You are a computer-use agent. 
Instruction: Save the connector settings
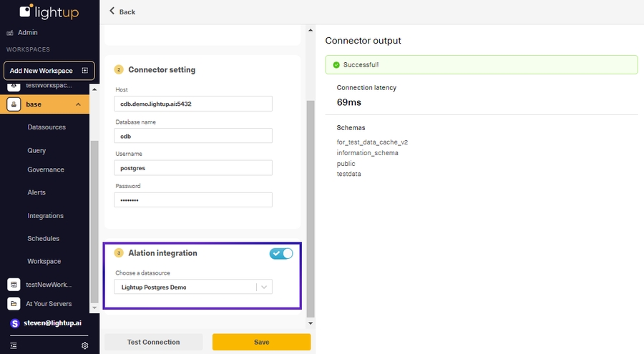tap(261, 343)
